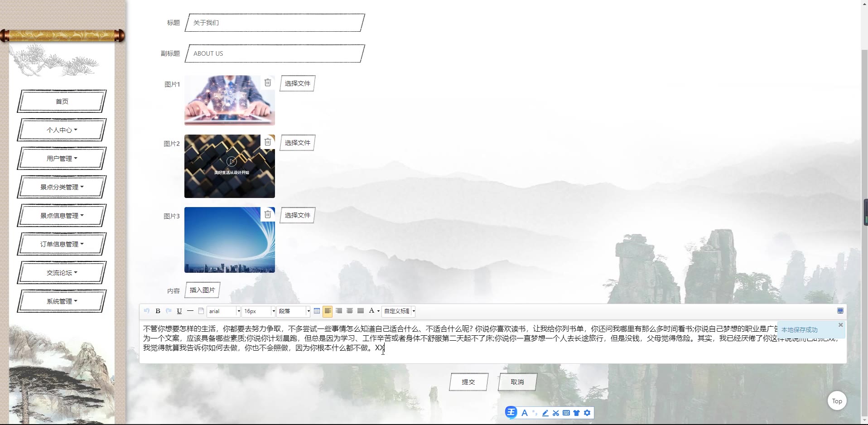Click the input method logo icon

pyautogui.click(x=511, y=412)
